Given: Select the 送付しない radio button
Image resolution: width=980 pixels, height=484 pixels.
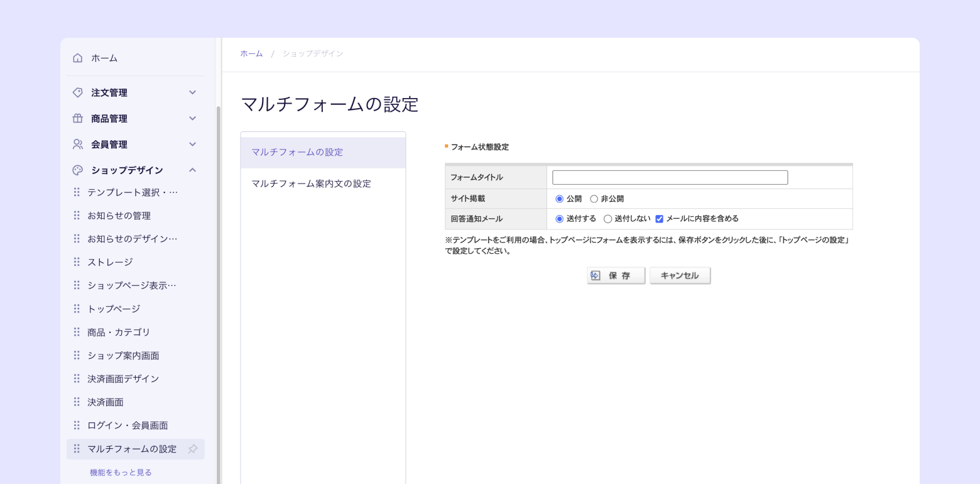Looking at the screenshot, I should tap(607, 219).
